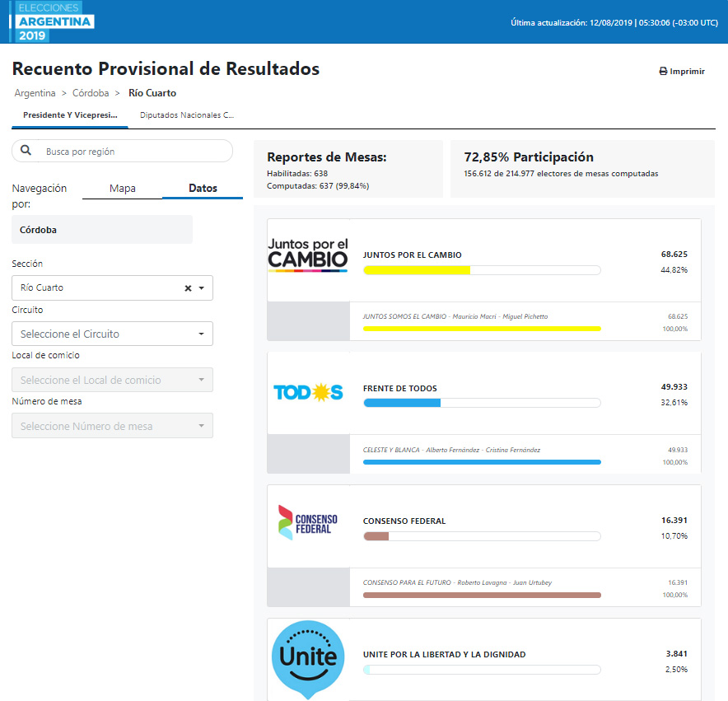This screenshot has height=701, width=728.
Task: Click the Alberto Fernández - Cristina Fernández list
Action: click(452, 450)
